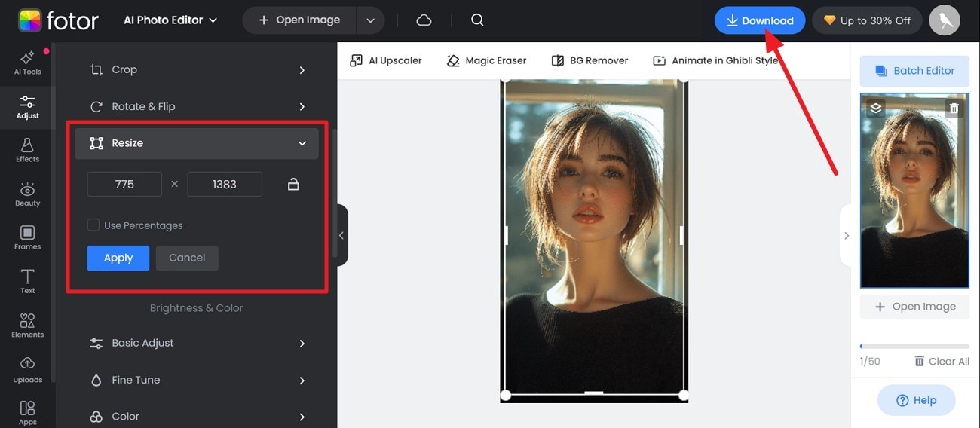Click the Download button
980x428 pixels.
tap(760, 20)
